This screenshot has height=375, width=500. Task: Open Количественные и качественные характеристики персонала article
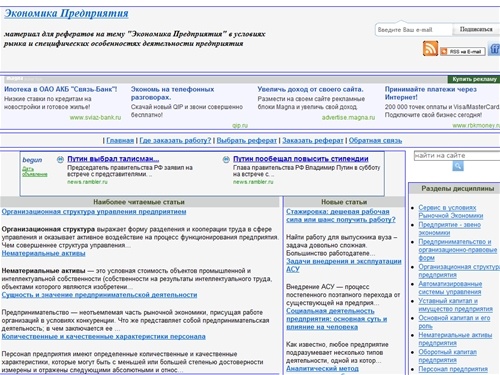(103, 337)
